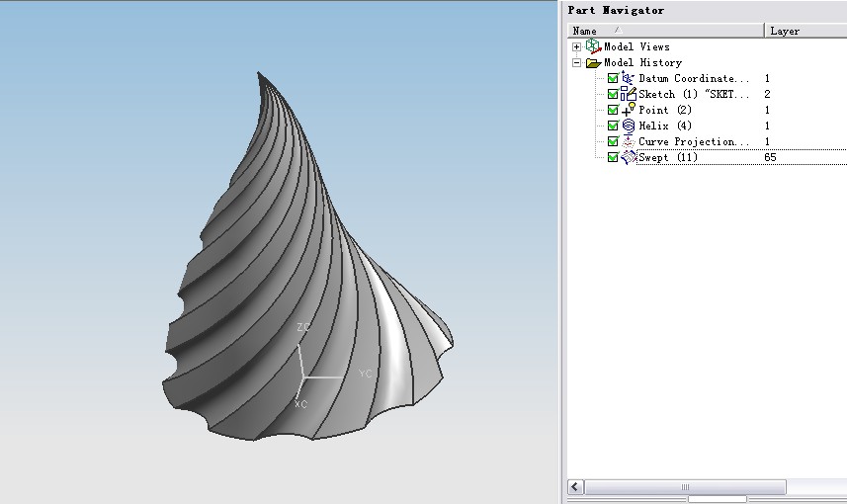Uncheck the Datum Coordinate checkbox
Screen dimensions: 847x504
click(x=613, y=78)
